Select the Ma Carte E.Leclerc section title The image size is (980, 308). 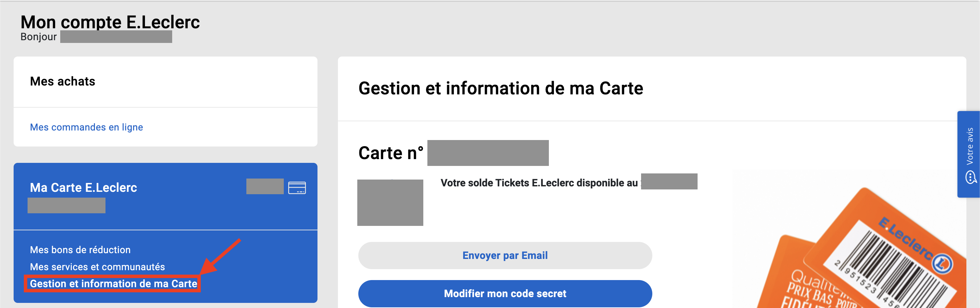[x=83, y=188]
